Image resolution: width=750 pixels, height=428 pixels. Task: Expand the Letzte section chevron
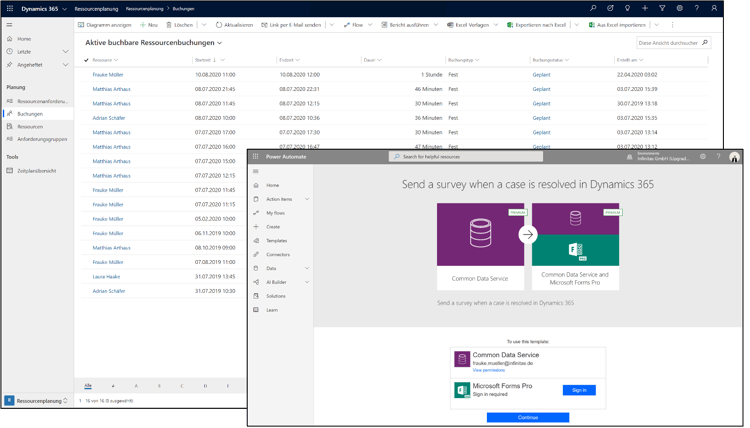tap(66, 52)
